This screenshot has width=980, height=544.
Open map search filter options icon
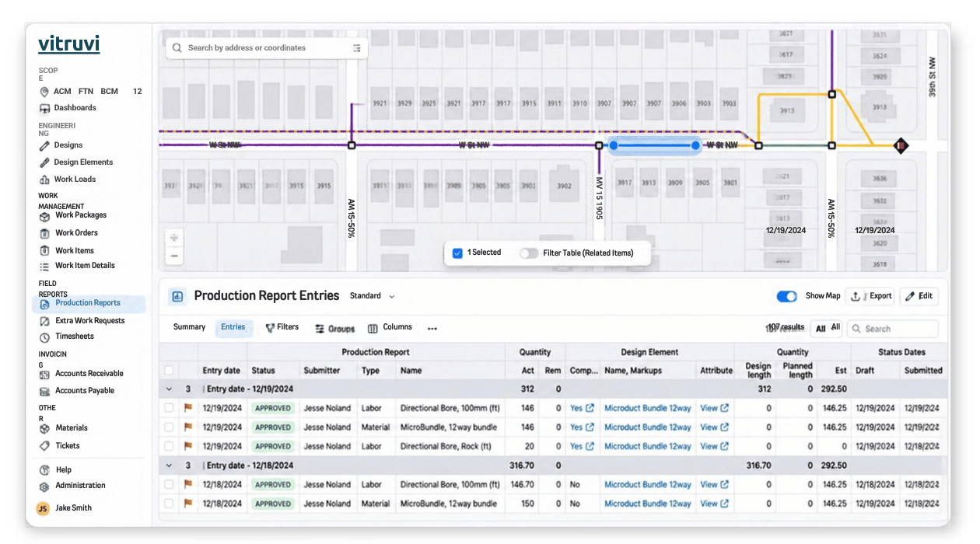pos(357,48)
